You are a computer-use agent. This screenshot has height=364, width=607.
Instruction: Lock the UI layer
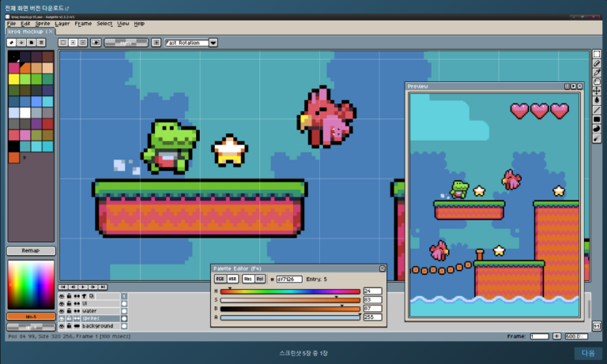click(69, 304)
